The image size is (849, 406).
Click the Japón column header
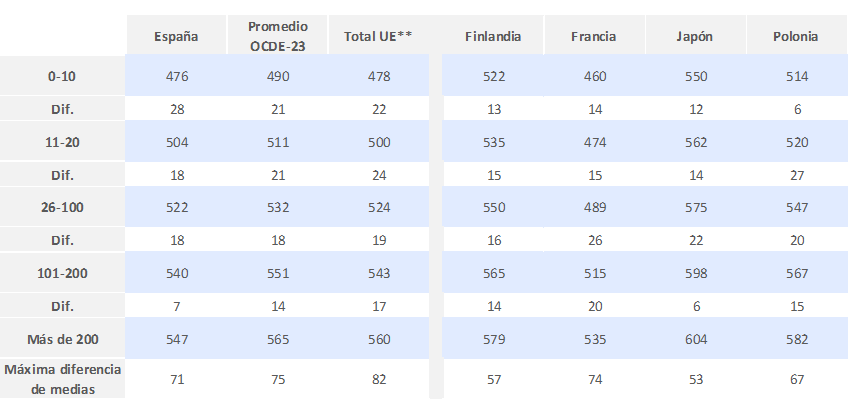click(x=695, y=37)
